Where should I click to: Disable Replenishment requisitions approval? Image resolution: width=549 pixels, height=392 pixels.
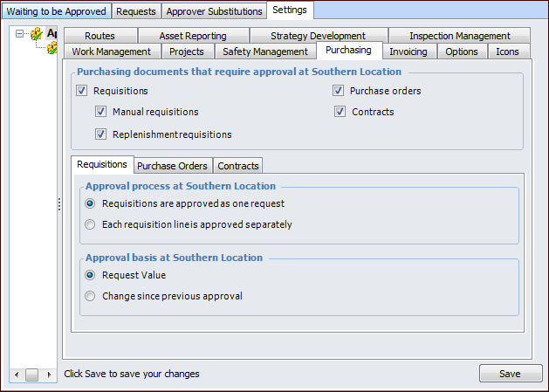[x=101, y=134]
